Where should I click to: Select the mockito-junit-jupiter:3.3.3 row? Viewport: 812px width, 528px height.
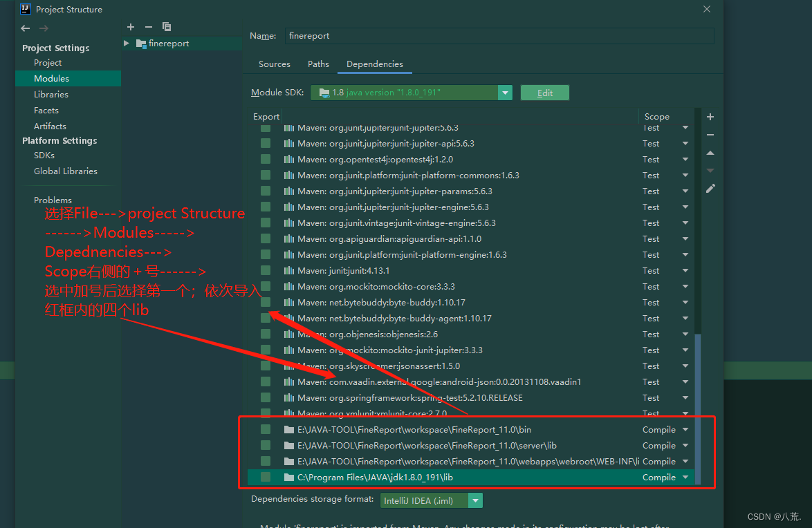click(470, 350)
